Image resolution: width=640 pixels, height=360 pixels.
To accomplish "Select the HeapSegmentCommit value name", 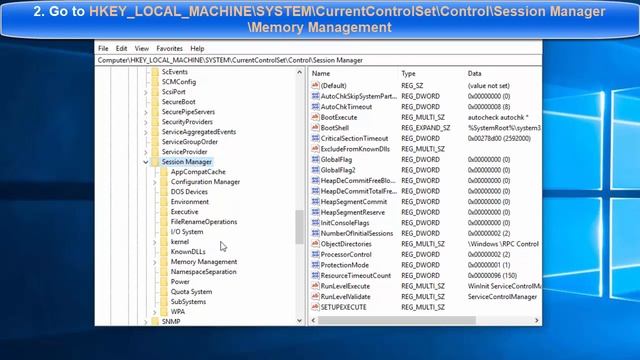I will (353, 202).
